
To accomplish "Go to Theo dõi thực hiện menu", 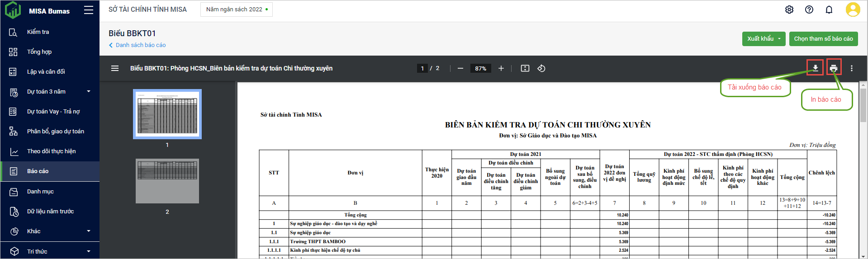I will tap(51, 151).
